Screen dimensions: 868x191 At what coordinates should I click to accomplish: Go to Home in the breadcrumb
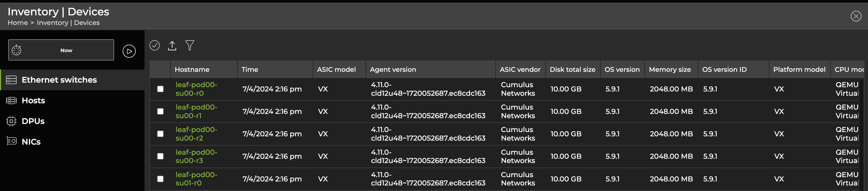(18, 23)
